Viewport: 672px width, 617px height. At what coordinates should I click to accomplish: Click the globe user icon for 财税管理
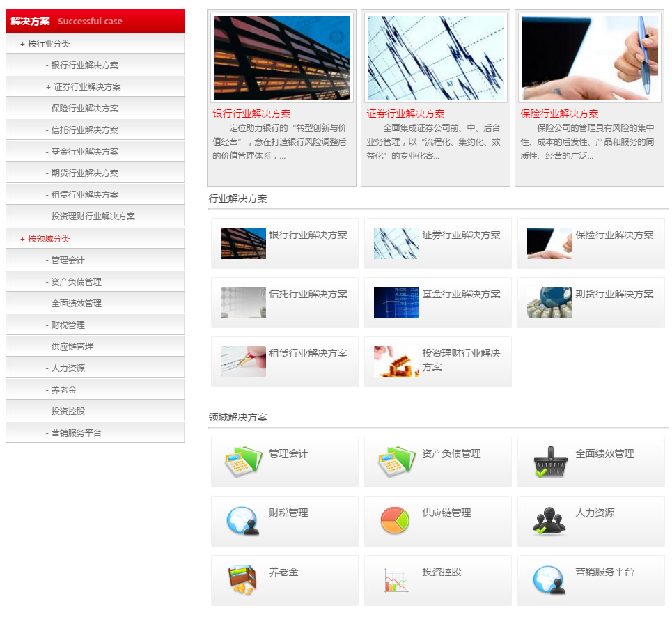click(243, 521)
